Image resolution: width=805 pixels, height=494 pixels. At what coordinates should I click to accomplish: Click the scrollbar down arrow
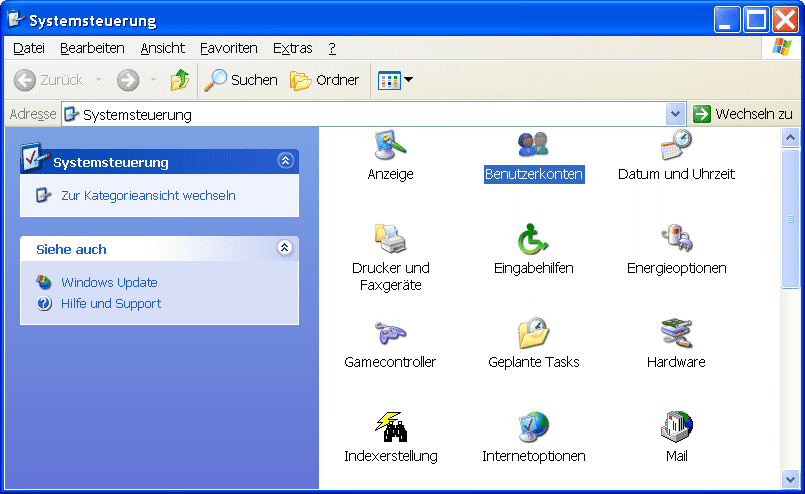coord(790,480)
